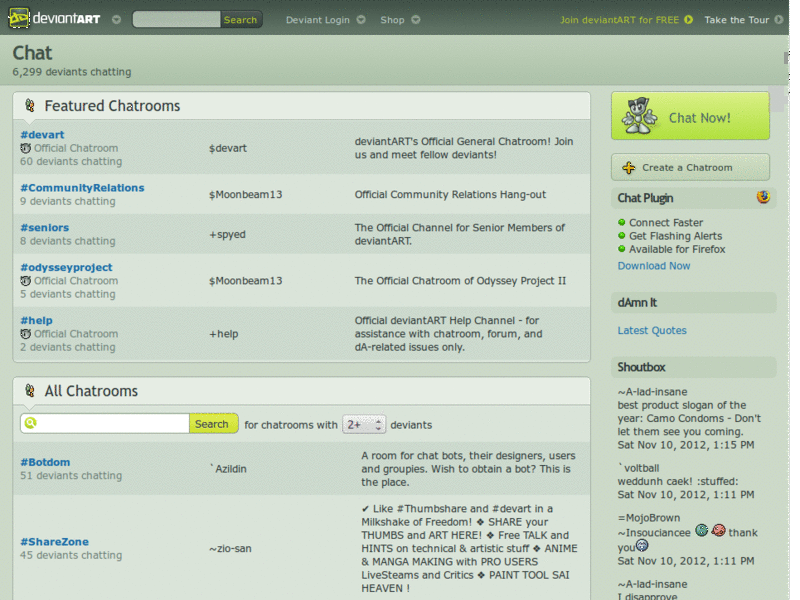800x600 pixels.
Task: Open the Deviant Login menu
Action: (x=317, y=20)
